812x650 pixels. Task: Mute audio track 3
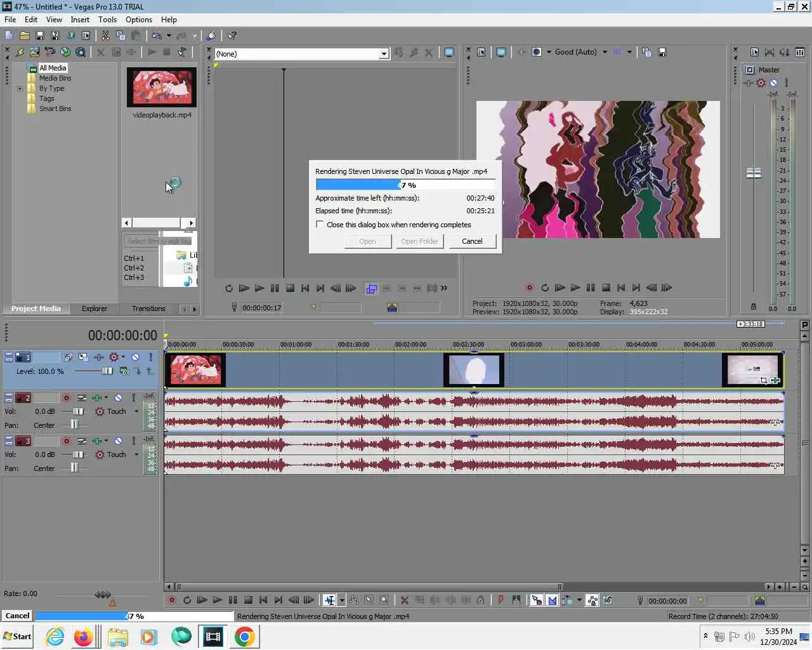click(x=118, y=441)
